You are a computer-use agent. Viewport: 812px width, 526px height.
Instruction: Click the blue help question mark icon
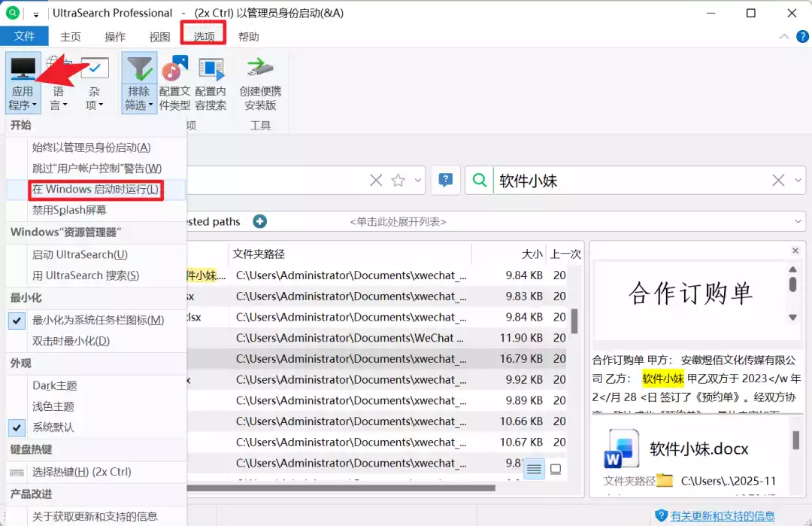pyautogui.click(x=446, y=181)
